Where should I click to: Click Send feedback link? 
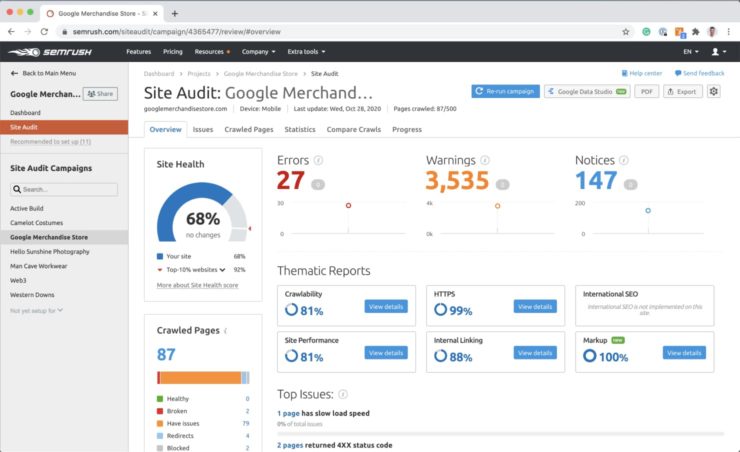[699, 73]
